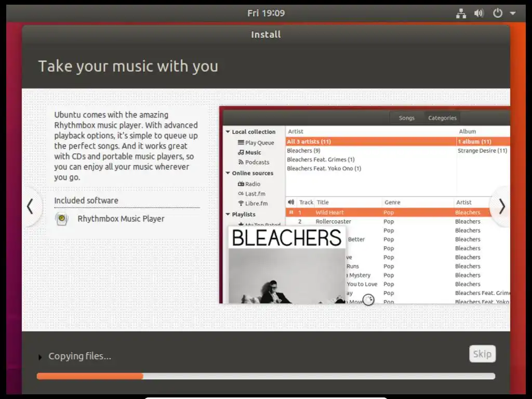Click the Rollercoaster track title
The image size is (532, 399).
click(x=333, y=221)
